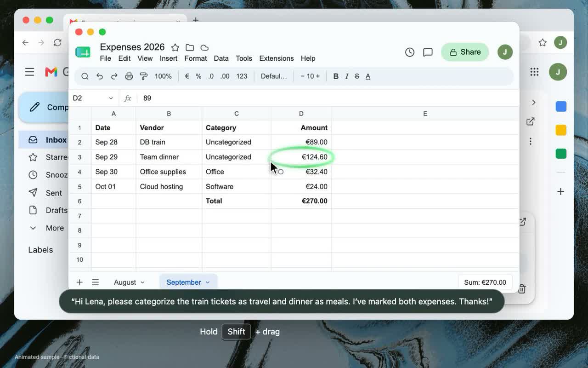Print the Expenses 2026 spreadsheet
588x368 pixels.
[129, 76]
